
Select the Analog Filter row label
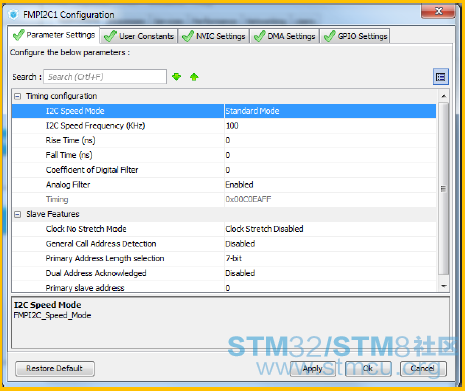tap(68, 185)
